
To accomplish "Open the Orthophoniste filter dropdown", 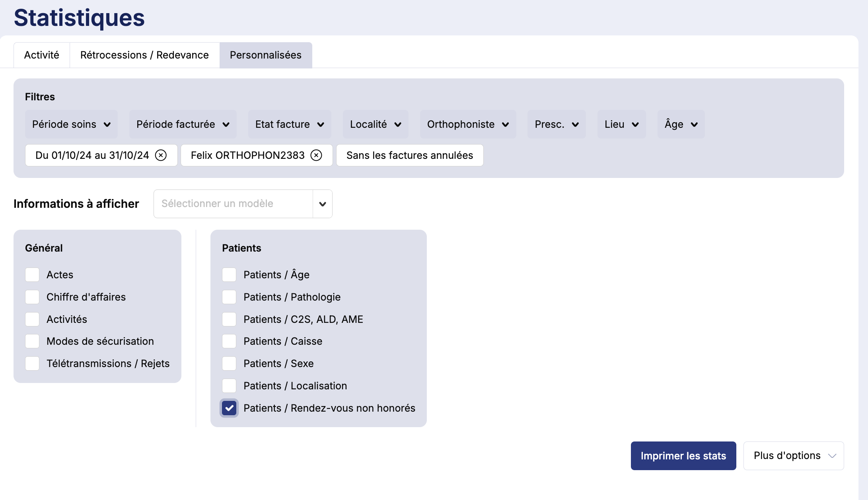I will coord(468,124).
